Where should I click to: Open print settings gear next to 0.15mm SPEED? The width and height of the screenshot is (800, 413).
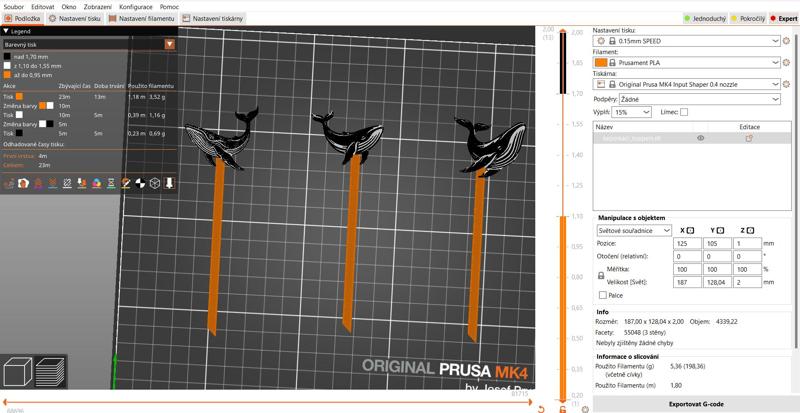[x=786, y=41]
